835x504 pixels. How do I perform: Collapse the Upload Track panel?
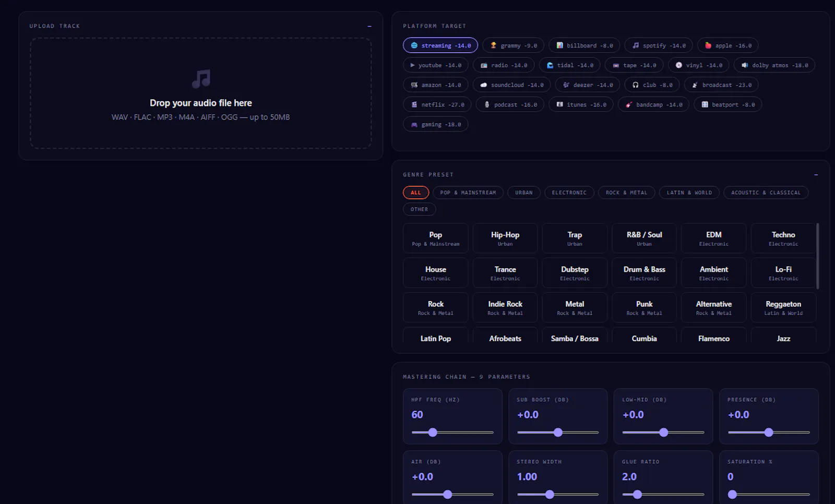(x=369, y=26)
